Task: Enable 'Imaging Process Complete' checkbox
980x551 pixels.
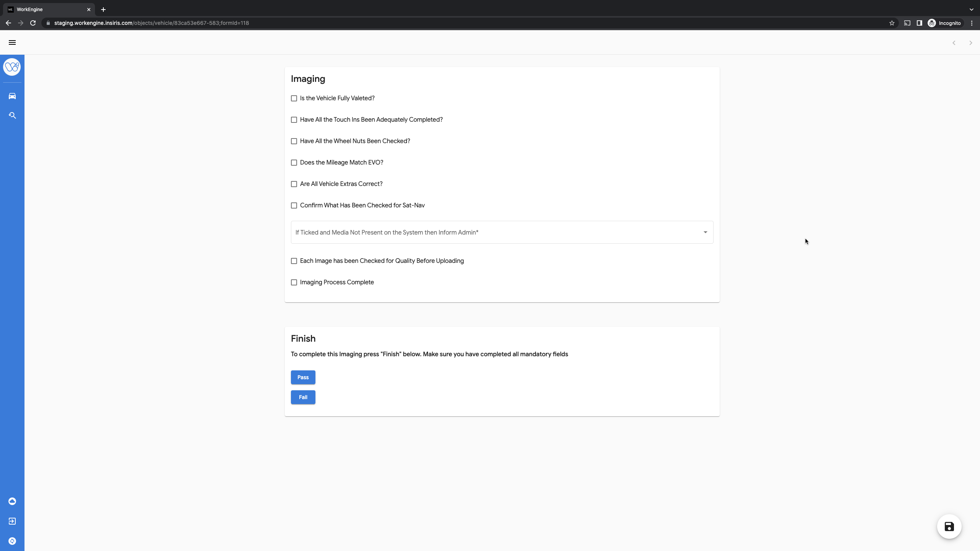Action: [x=294, y=282]
